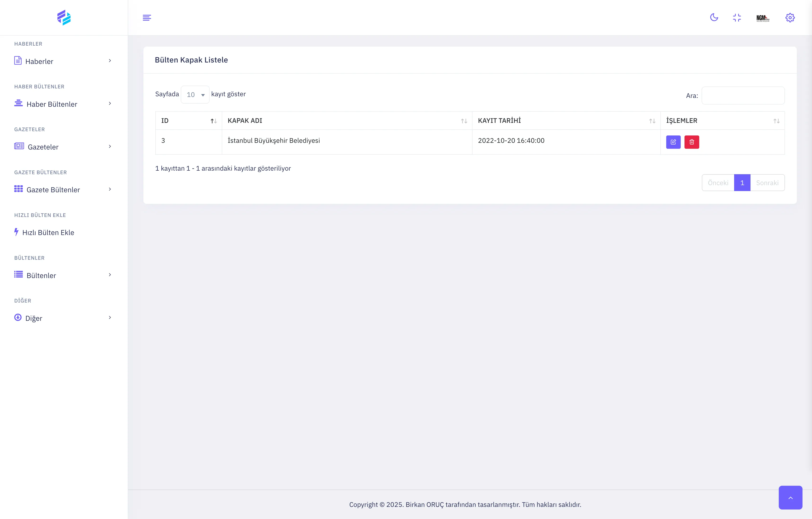Click the red delete trash icon
812x519 pixels.
coord(692,142)
